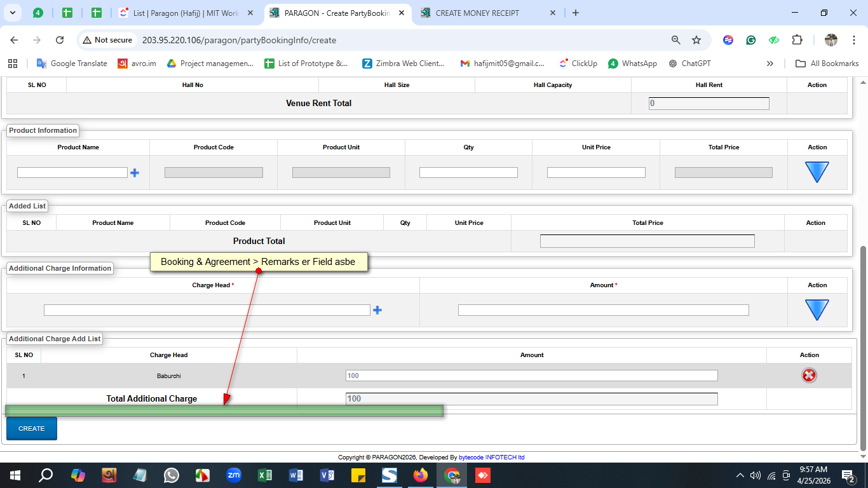Open the WhatsApp bookmark in the bookmarks bar
Viewport: 868px width, 488px height.
632,64
